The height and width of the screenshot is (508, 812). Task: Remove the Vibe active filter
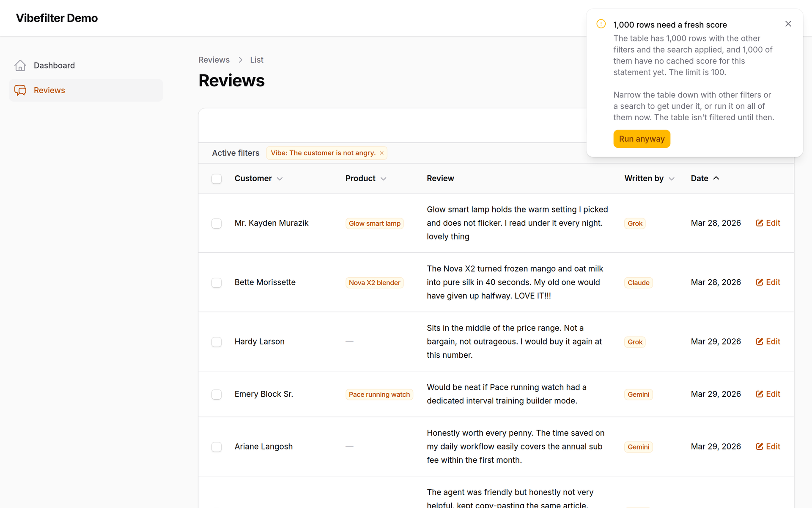pos(381,153)
